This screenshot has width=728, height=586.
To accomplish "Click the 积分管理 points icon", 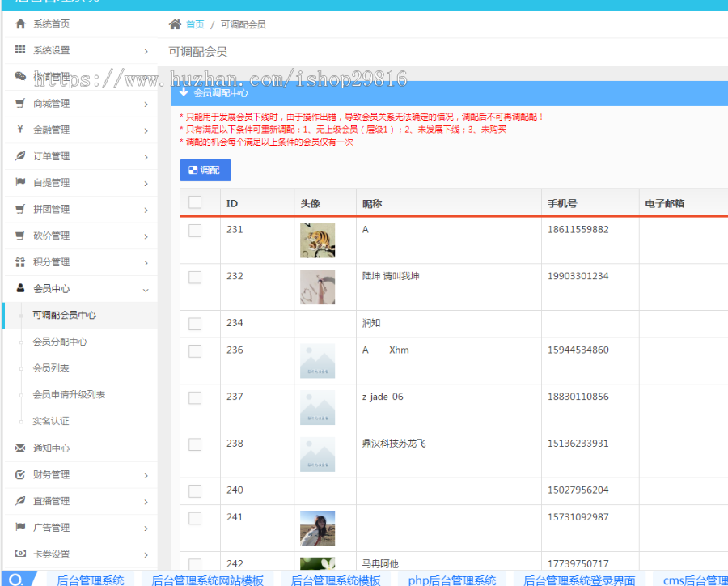I will 21,262.
